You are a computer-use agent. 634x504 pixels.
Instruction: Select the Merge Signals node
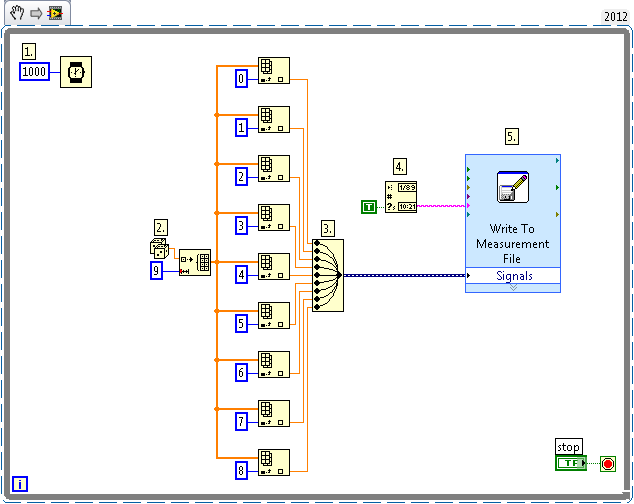coord(328,275)
